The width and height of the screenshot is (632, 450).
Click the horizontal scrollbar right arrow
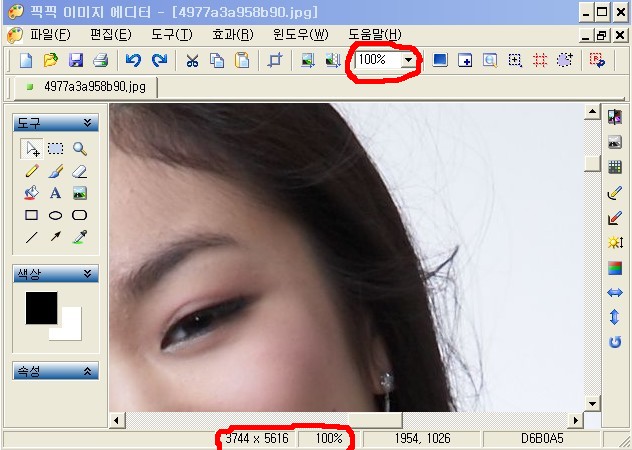(576, 421)
